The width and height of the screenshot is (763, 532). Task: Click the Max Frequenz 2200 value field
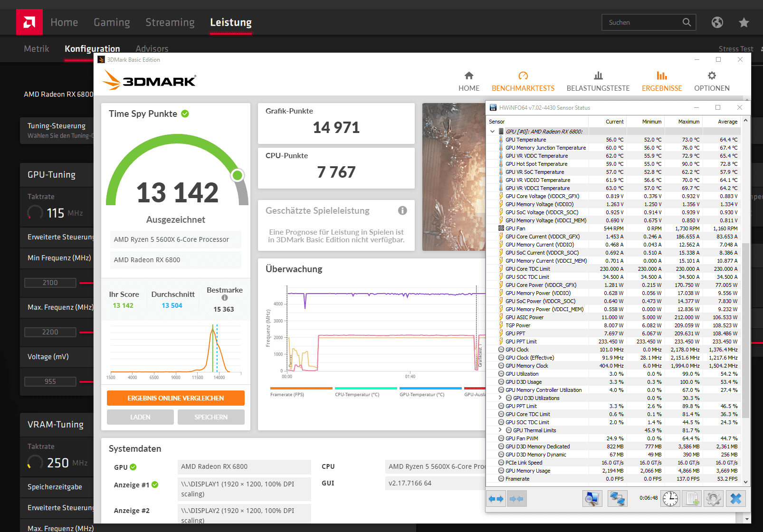(x=50, y=332)
